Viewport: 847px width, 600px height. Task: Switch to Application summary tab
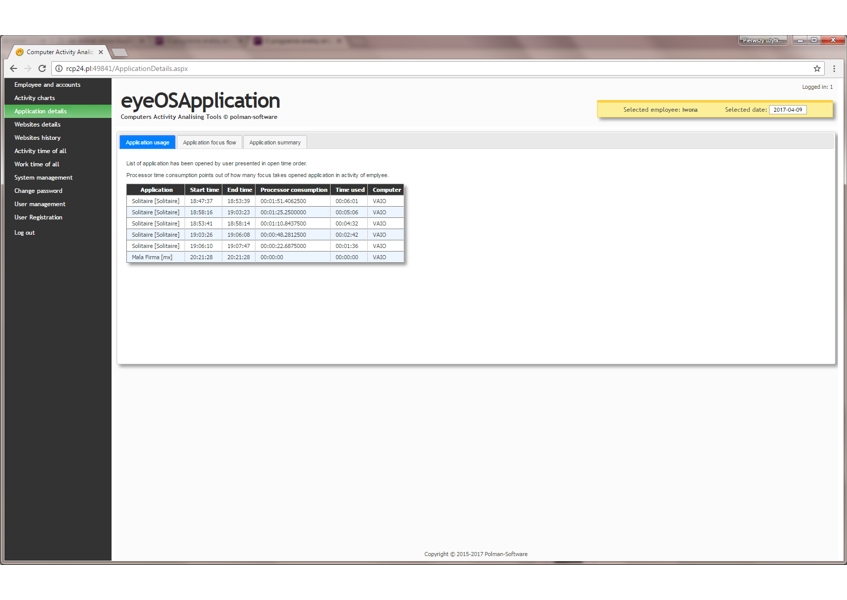pyautogui.click(x=275, y=143)
